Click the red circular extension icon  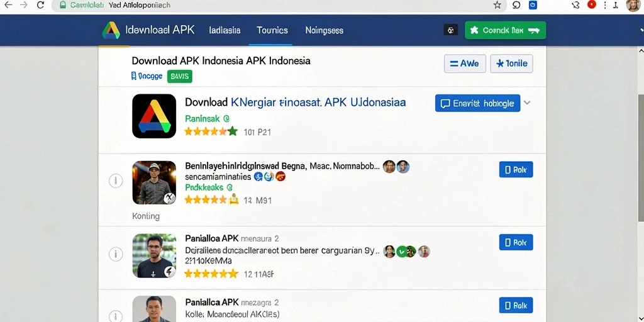pyautogui.click(x=591, y=4)
